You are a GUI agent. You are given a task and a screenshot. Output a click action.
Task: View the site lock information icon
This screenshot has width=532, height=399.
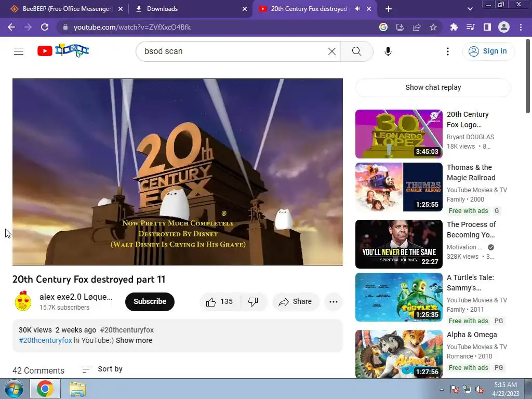point(65,27)
